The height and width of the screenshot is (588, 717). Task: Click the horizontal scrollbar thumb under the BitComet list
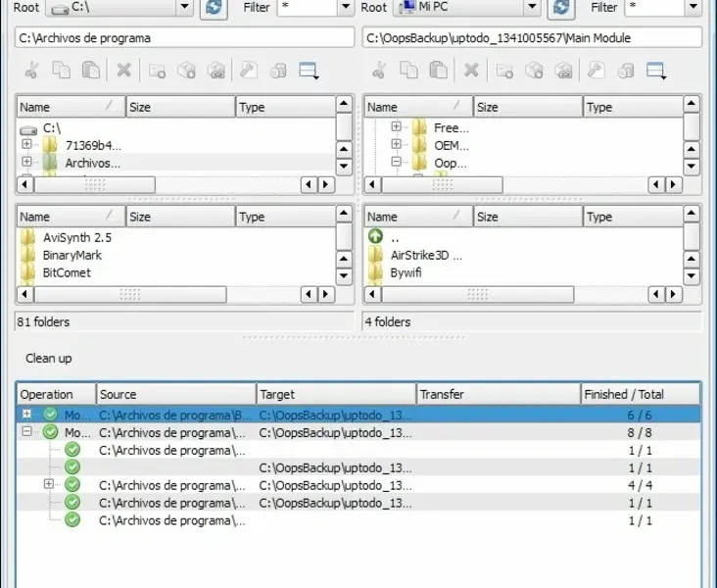pos(130,294)
